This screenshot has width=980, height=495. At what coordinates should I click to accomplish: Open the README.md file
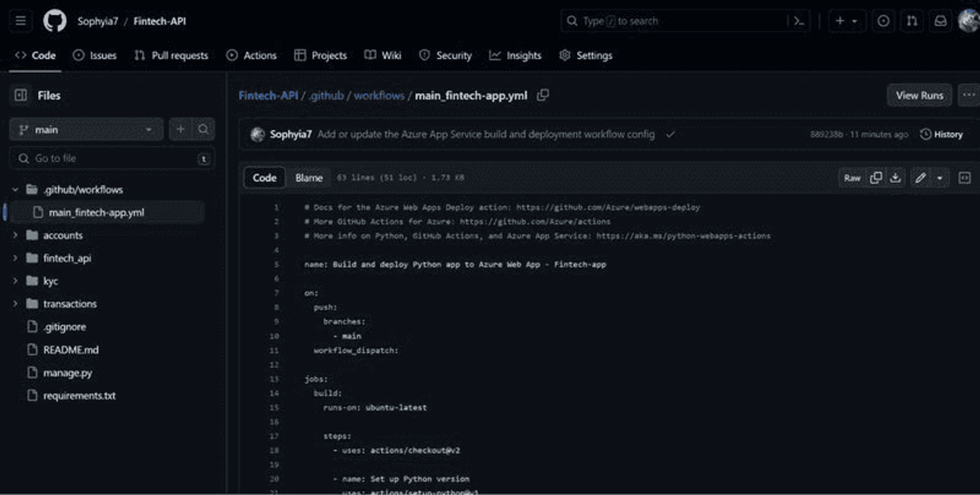coord(71,350)
